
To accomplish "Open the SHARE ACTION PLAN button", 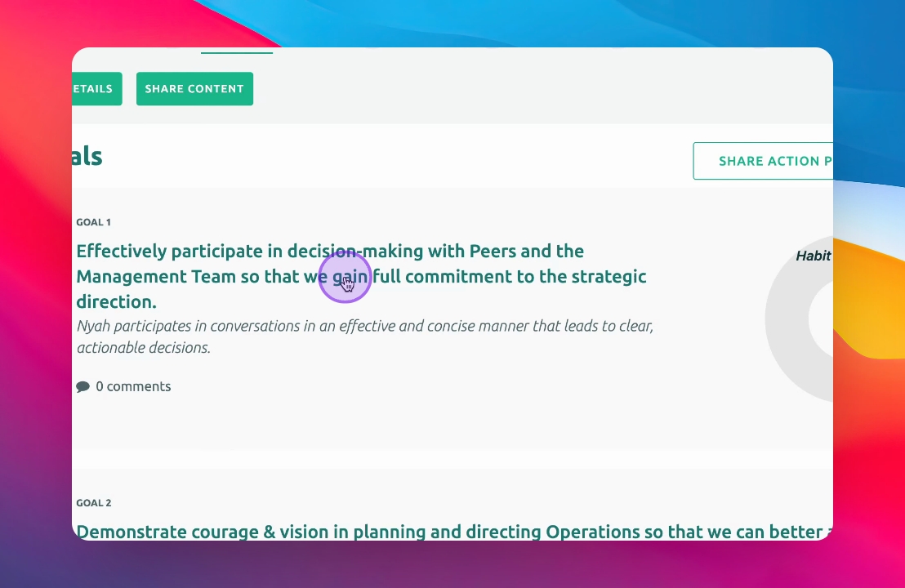I will coord(763,161).
